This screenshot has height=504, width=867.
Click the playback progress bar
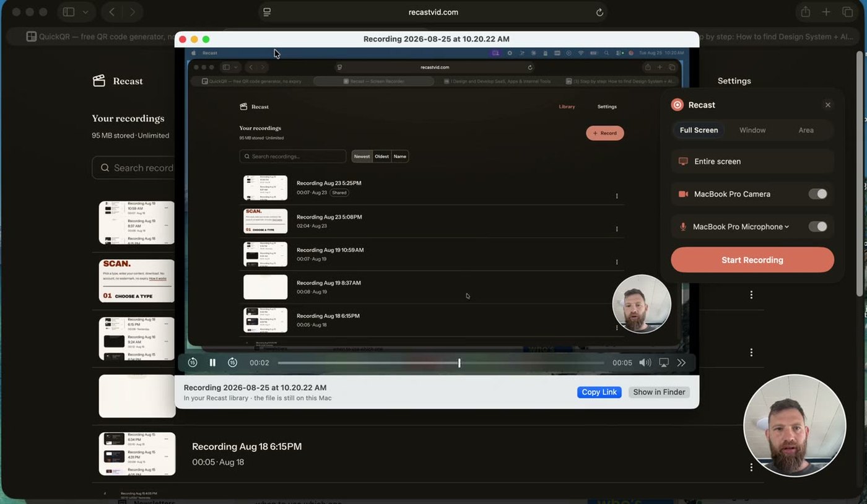click(x=441, y=363)
